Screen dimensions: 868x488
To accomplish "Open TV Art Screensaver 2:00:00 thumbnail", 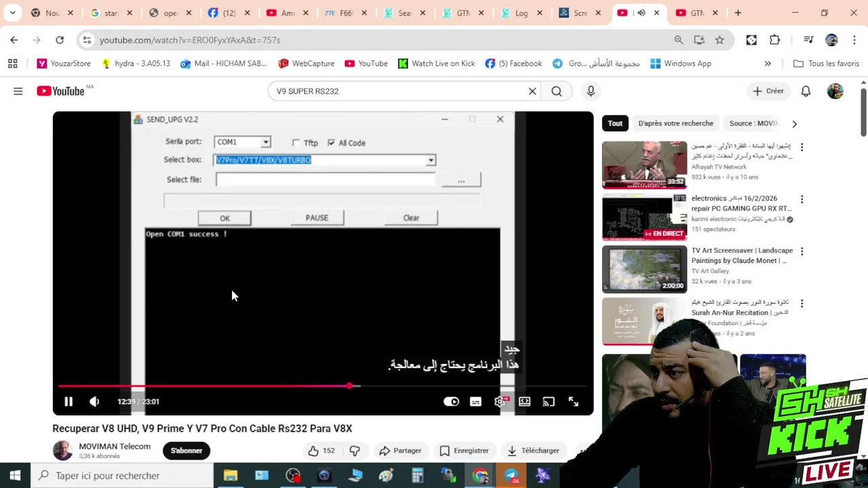I will click(644, 269).
